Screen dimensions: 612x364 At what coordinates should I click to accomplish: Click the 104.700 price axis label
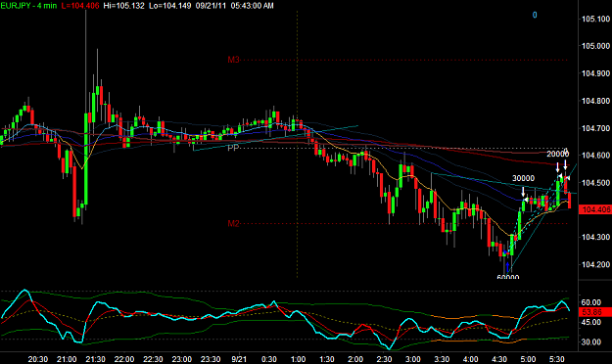pos(596,128)
